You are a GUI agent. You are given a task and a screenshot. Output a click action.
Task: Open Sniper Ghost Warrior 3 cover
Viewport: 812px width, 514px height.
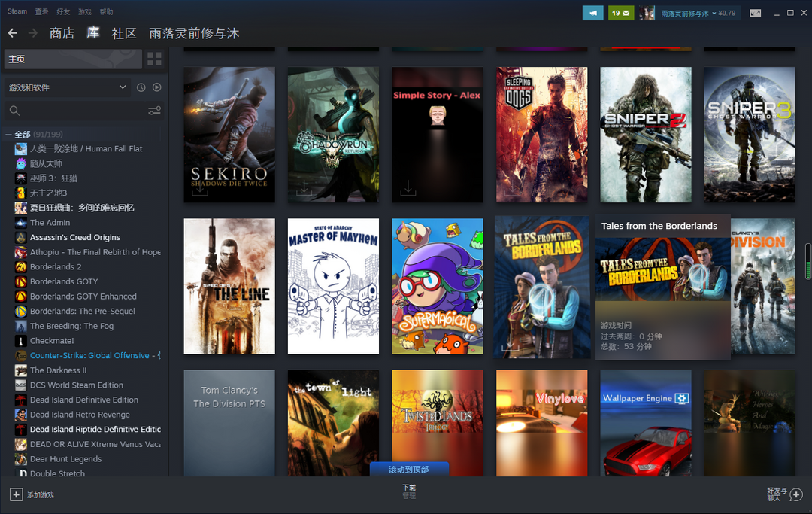(750, 135)
